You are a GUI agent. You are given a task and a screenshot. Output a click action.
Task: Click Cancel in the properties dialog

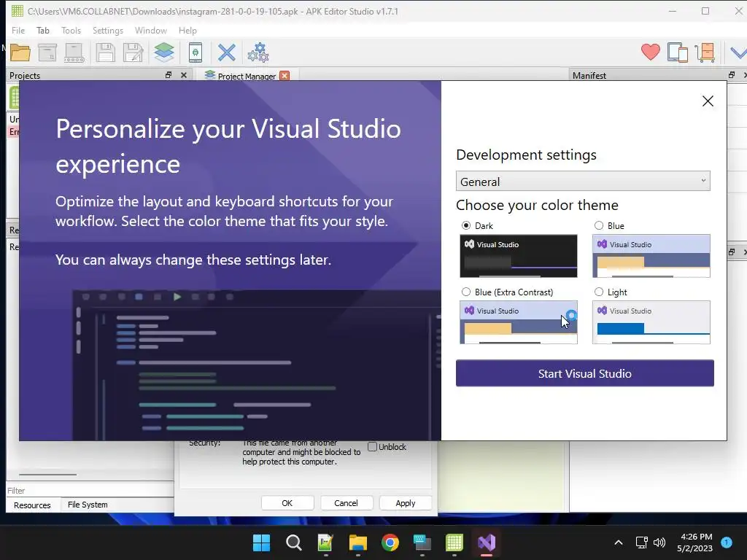tap(346, 503)
